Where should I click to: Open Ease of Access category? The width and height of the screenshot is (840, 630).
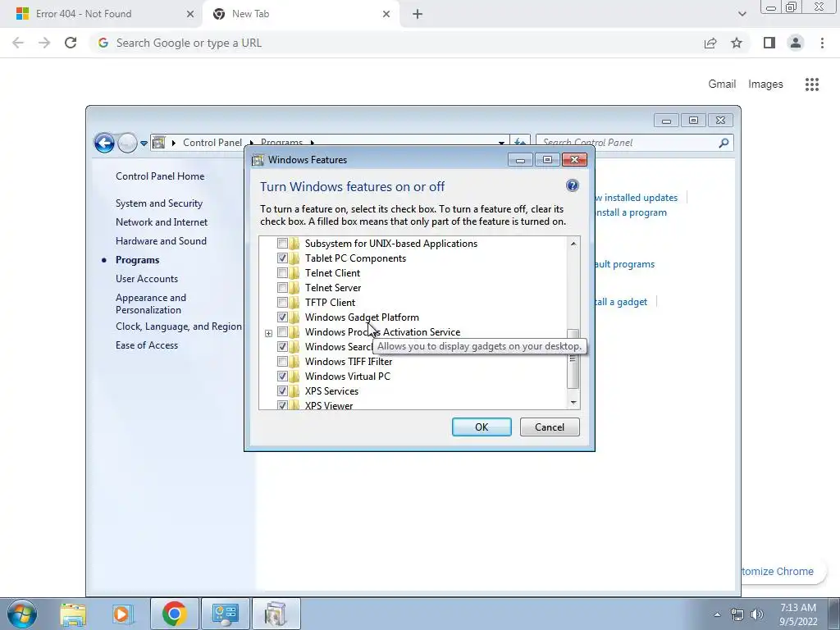(147, 345)
